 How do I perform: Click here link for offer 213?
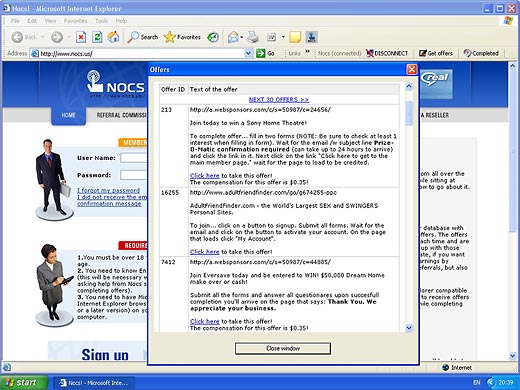[x=204, y=176]
